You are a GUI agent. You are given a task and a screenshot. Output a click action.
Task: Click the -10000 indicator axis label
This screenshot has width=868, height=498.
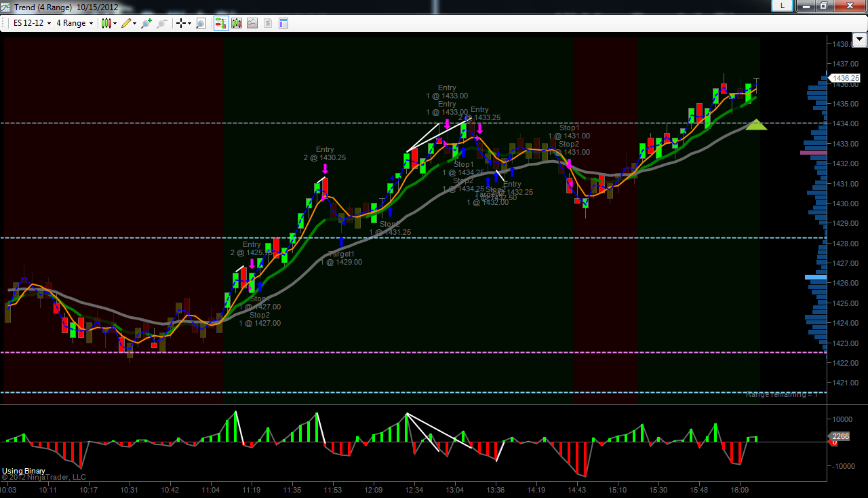[x=843, y=466]
